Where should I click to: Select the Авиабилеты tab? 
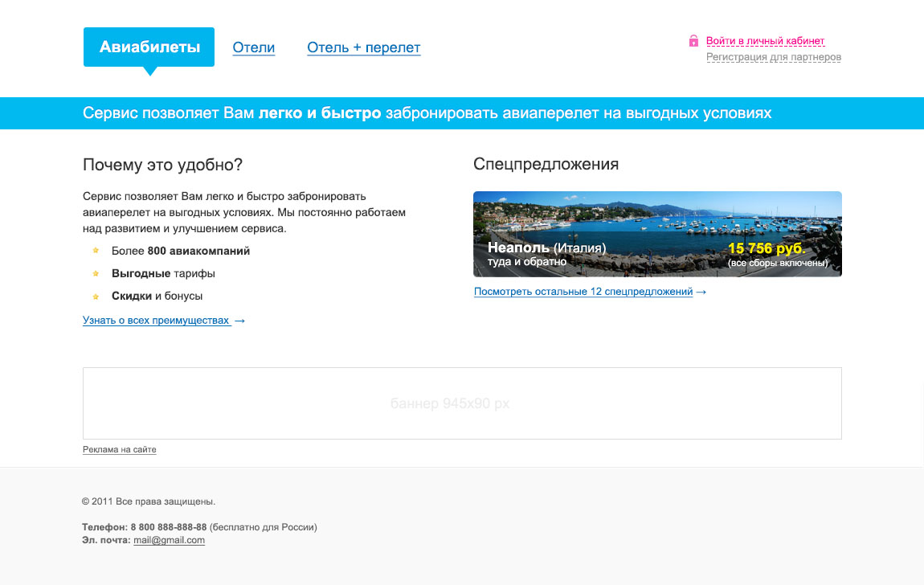click(149, 47)
